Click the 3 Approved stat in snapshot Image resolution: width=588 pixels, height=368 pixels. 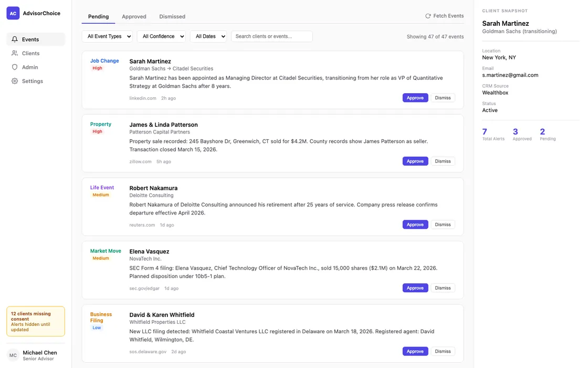pos(522,135)
